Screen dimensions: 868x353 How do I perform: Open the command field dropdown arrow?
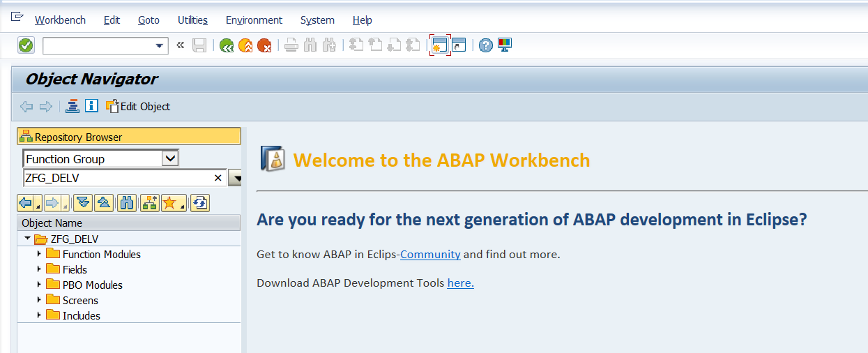click(x=160, y=46)
